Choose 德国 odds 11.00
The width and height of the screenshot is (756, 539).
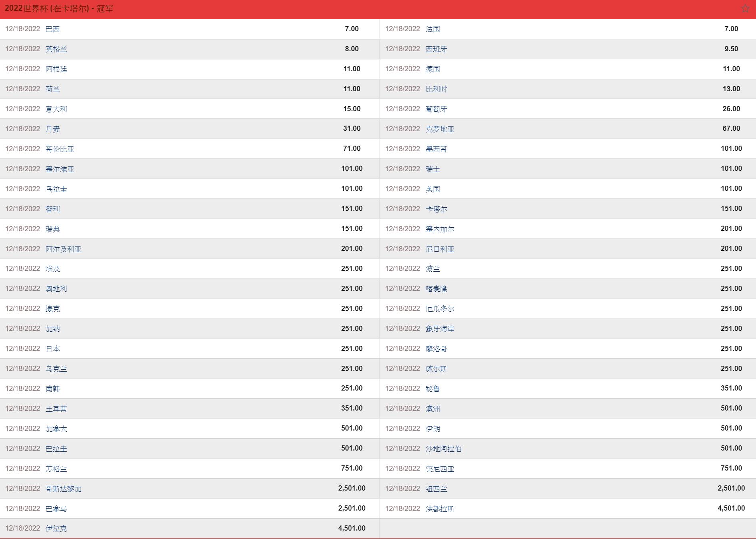point(731,69)
